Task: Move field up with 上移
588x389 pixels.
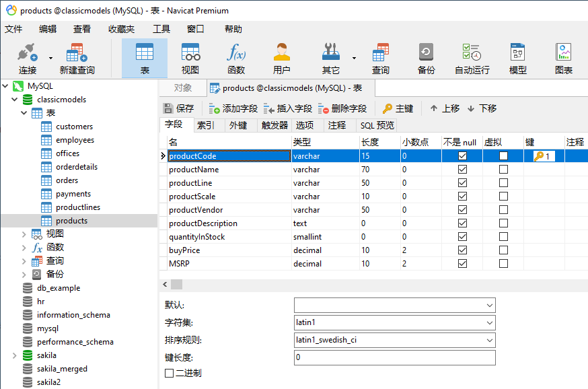Action: (x=445, y=108)
